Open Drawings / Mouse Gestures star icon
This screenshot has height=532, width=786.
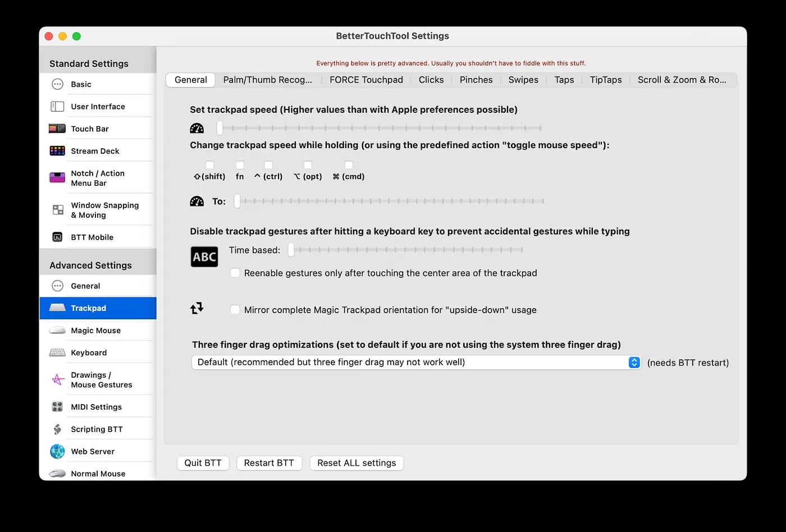coord(58,380)
